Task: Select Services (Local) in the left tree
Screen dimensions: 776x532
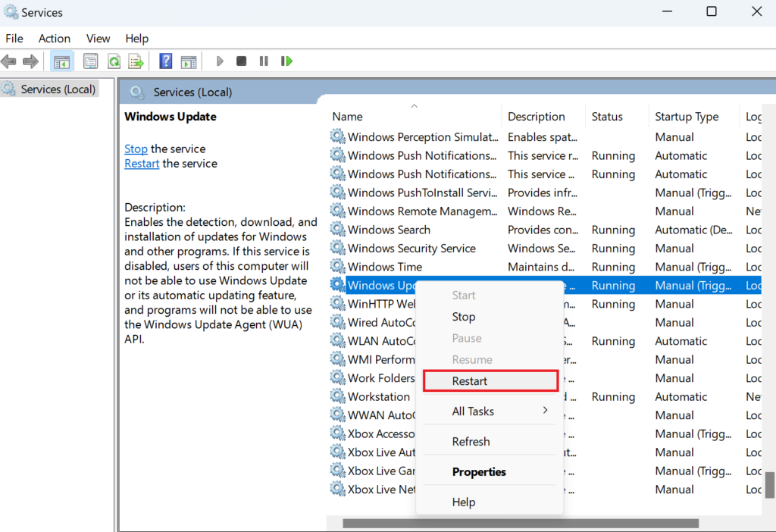Action: click(58, 89)
